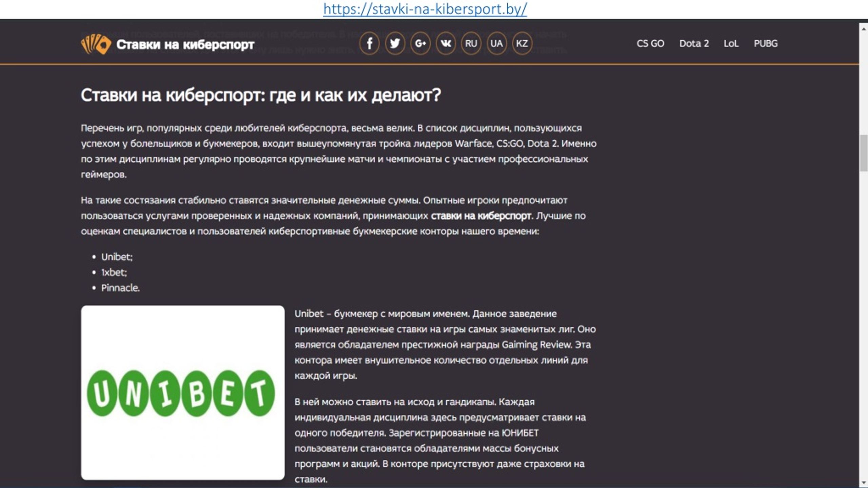Image resolution: width=868 pixels, height=488 pixels.
Task: Select the 'Unibet;' list item
Action: click(117, 257)
